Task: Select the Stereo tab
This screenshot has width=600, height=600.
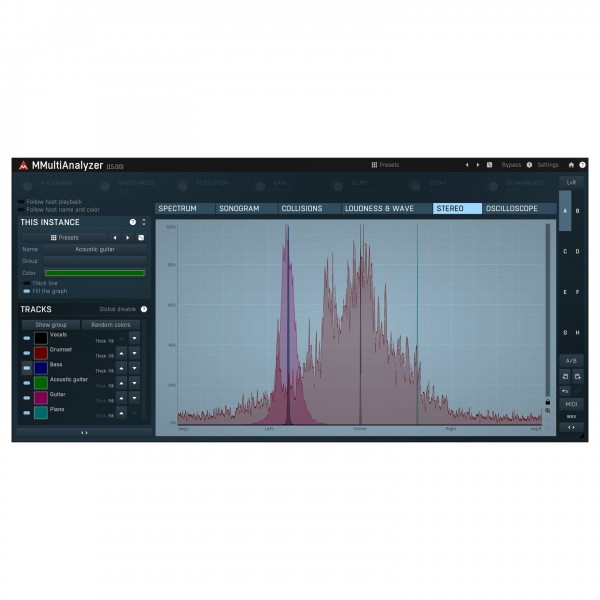Action: [x=457, y=209]
